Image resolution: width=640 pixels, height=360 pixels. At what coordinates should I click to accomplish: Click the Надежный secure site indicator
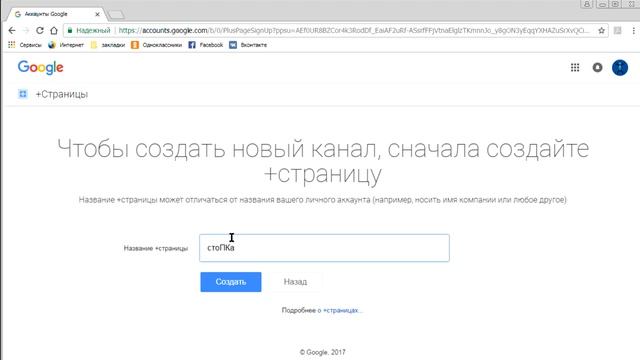tap(89, 31)
